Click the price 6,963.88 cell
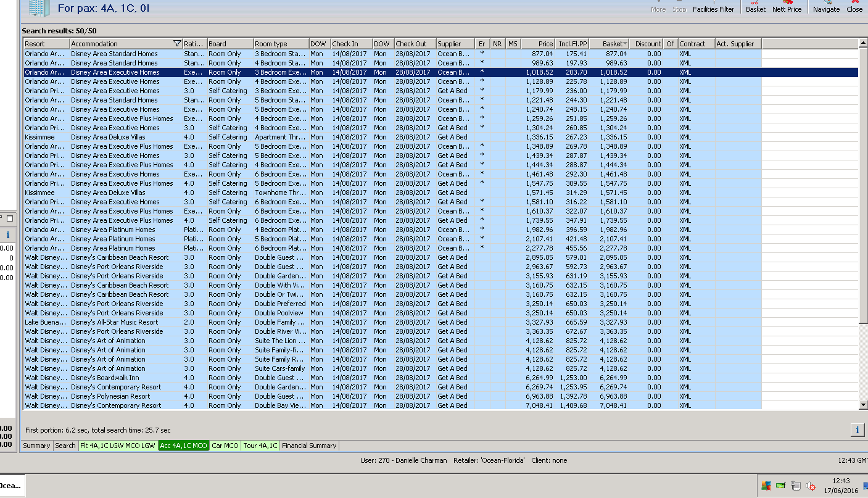 point(539,396)
